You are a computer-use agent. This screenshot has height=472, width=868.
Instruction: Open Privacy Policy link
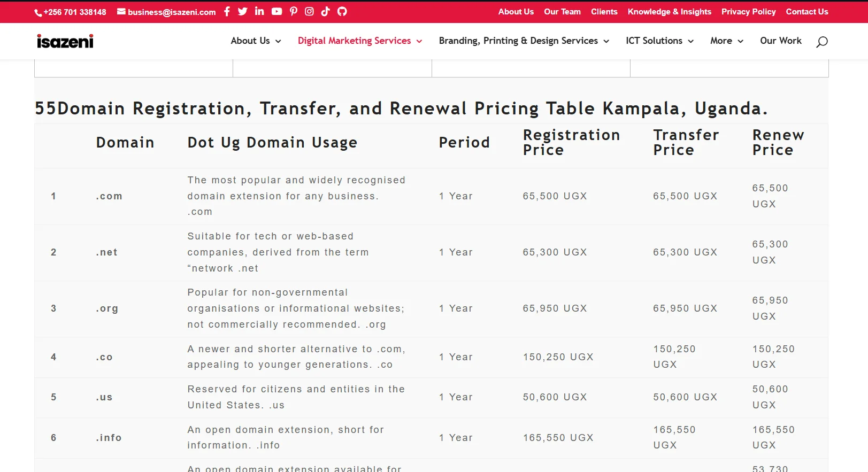click(748, 12)
